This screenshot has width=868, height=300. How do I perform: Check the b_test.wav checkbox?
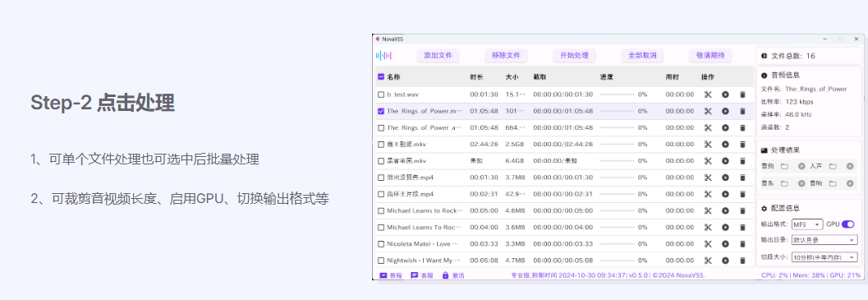pyautogui.click(x=381, y=95)
